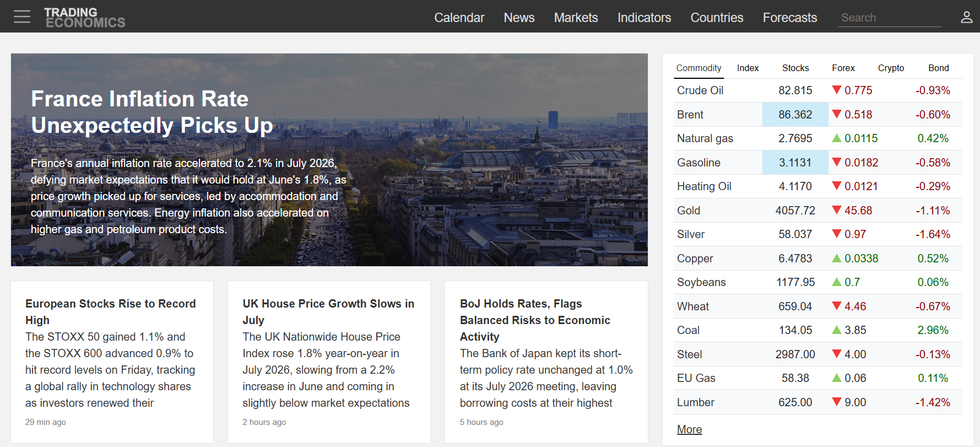Open the Heating Oil commodity link

point(704,186)
